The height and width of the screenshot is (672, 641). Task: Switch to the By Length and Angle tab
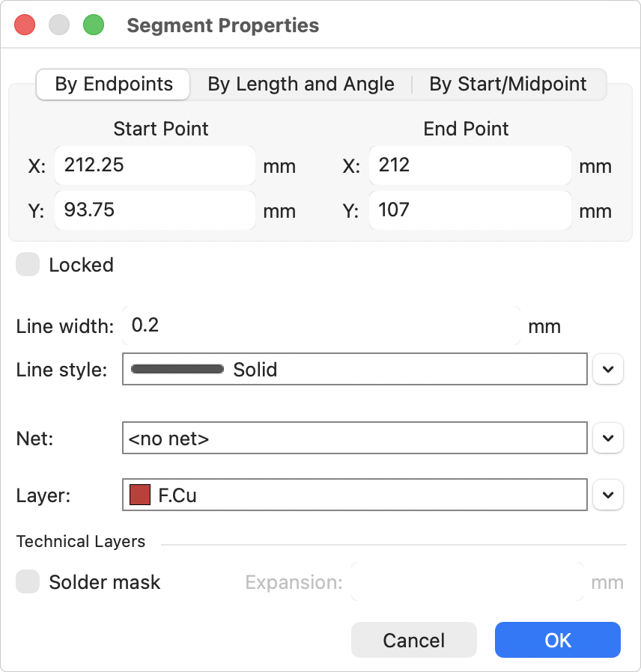point(301,84)
